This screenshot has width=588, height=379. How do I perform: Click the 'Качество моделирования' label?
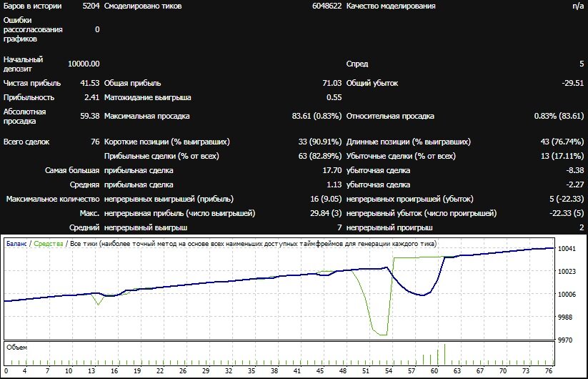(391, 6)
